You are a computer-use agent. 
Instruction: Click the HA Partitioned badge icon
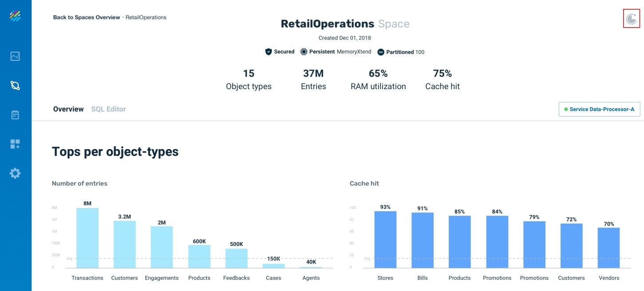tap(381, 52)
